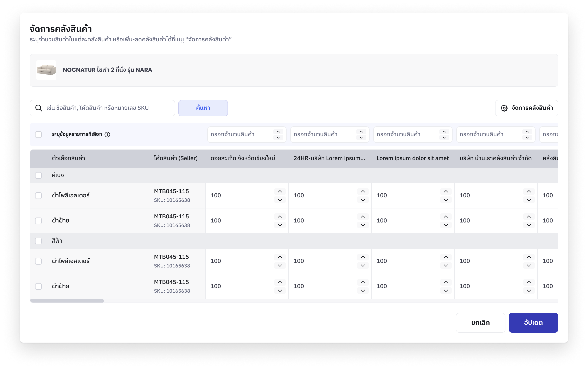Click bulk quantity field under ดอยสะเก็ด column
Screen dimensions: 588x369
pyautogui.click(x=247, y=135)
